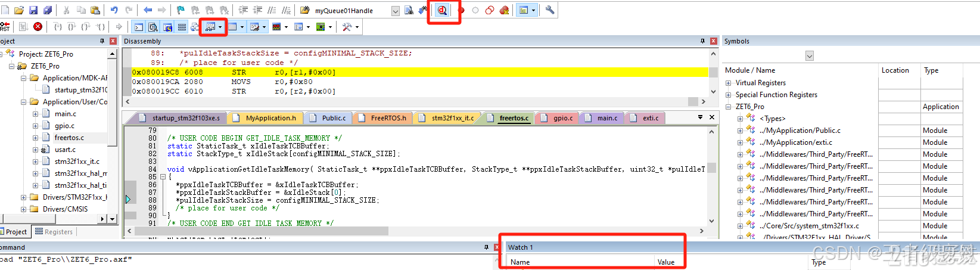Switch to the main.c tab

click(602, 118)
